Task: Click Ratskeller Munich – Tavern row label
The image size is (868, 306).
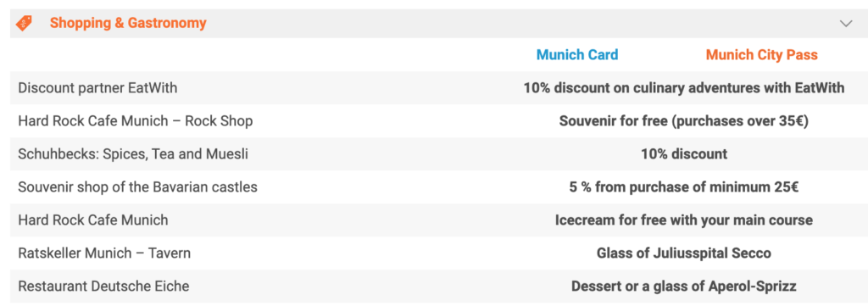Action: point(104,253)
